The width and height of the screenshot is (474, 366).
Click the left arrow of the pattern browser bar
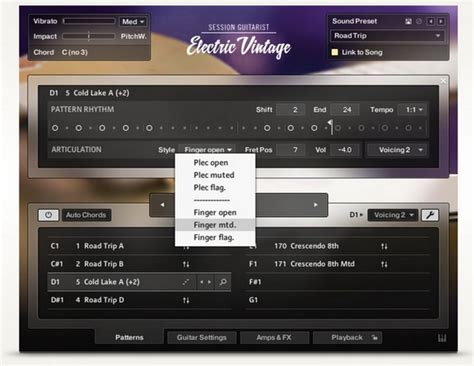(x=162, y=205)
